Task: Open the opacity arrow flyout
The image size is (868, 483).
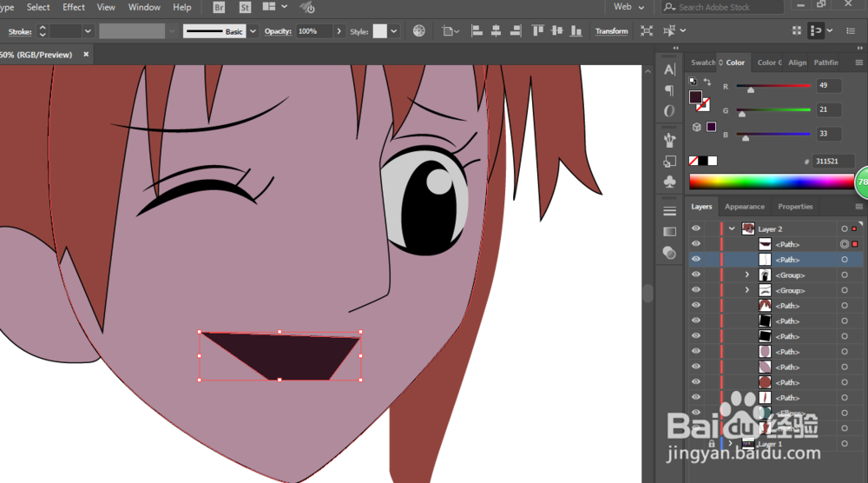Action: (339, 31)
